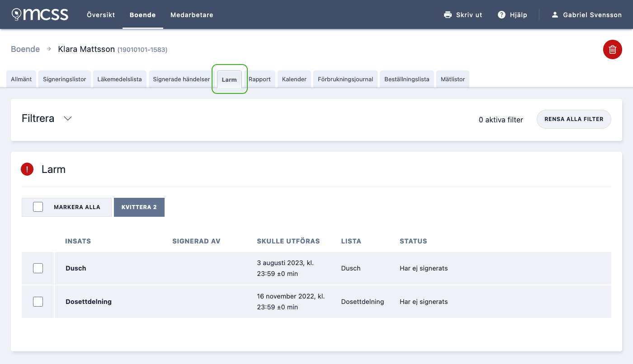The image size is (633, 364).
Task: Switch to the Allmänt tab
Action: (x=21, y=79)
